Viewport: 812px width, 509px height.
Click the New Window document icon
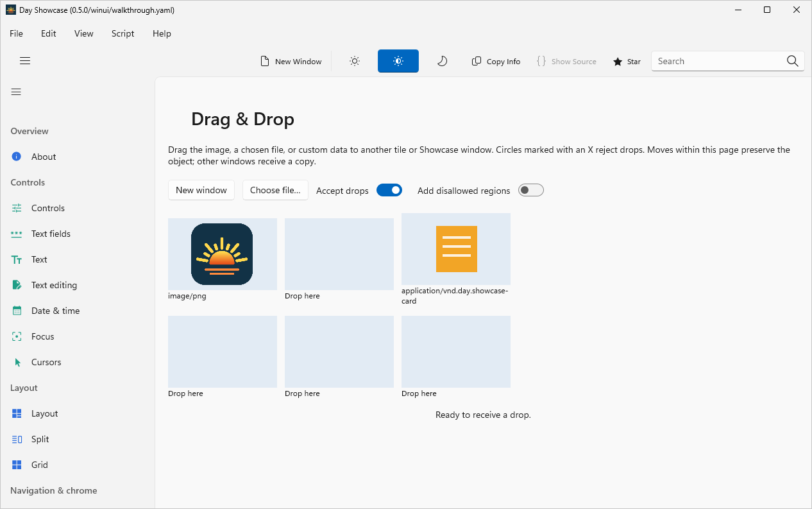(264, 61)
